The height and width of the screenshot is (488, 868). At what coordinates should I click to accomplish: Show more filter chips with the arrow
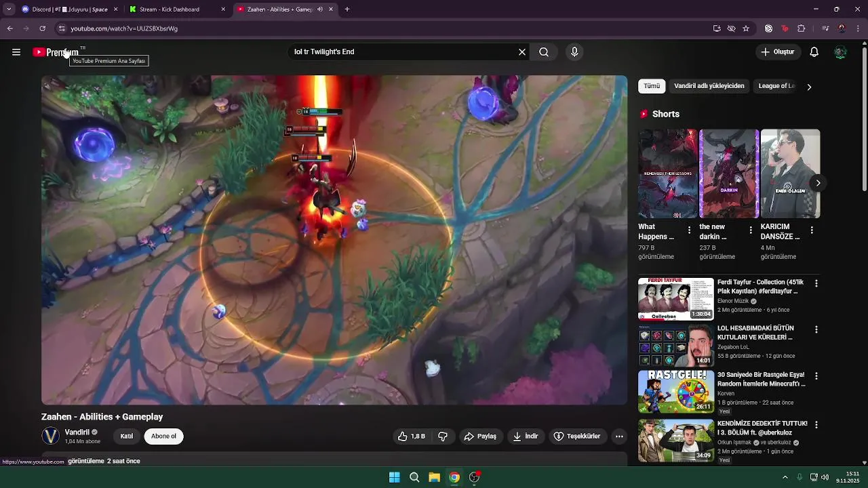click(x=809, y=87)
